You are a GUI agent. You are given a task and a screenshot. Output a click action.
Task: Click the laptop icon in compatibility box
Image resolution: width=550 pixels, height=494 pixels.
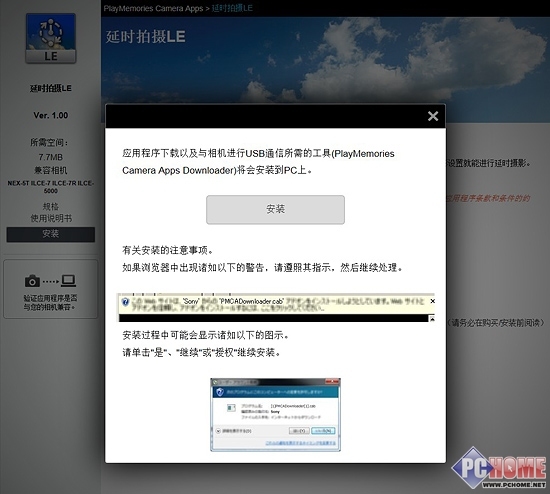coord(68,280)
